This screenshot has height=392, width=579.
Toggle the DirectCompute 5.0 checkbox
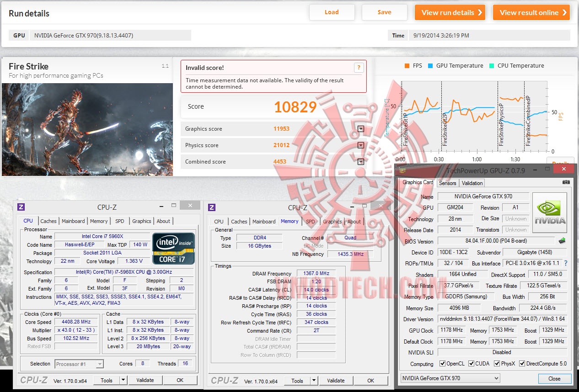522,364
